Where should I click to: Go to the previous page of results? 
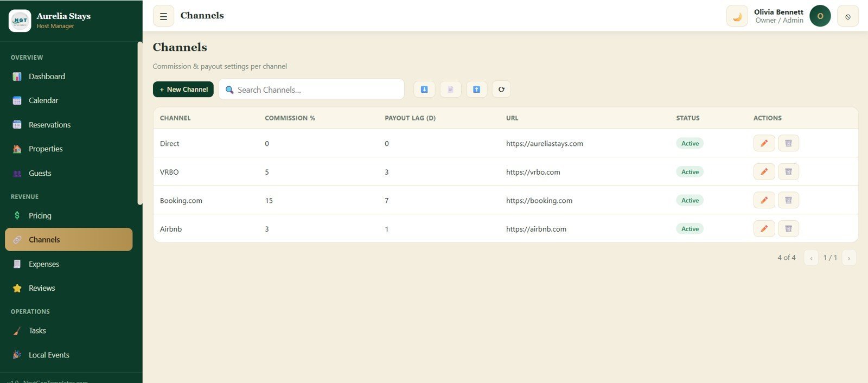pyautogui.click(x=811, y=258)
